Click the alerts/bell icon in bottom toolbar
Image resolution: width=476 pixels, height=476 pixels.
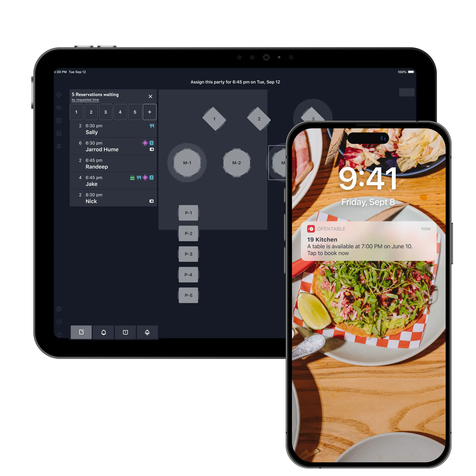point(104,332)
